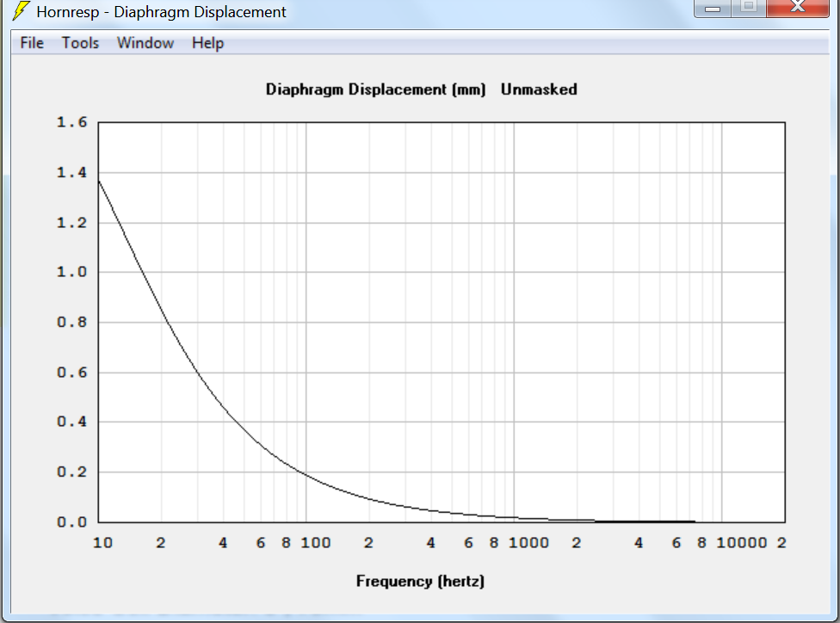Click the 0.0 y-axis value
This screenshot has width=840, height=623.
click(x=71, y=522)
